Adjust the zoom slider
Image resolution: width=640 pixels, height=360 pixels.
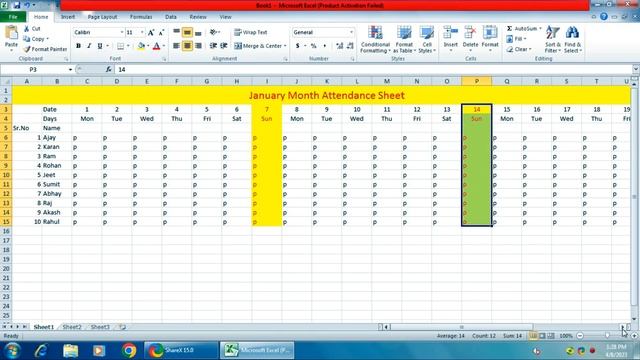pyautogui.click(x=607, y=336)
